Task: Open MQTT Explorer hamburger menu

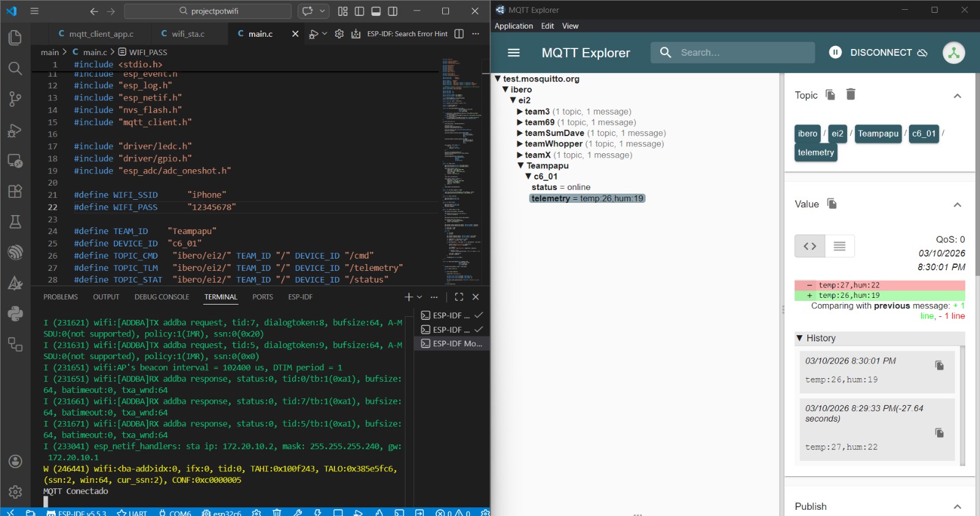Action: click(x=514, y=53)
